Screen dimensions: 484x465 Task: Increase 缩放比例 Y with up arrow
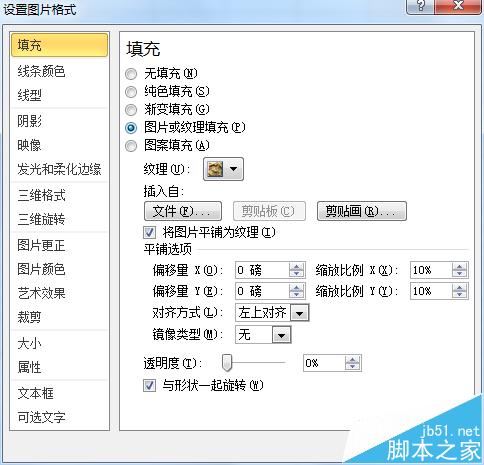460,288
